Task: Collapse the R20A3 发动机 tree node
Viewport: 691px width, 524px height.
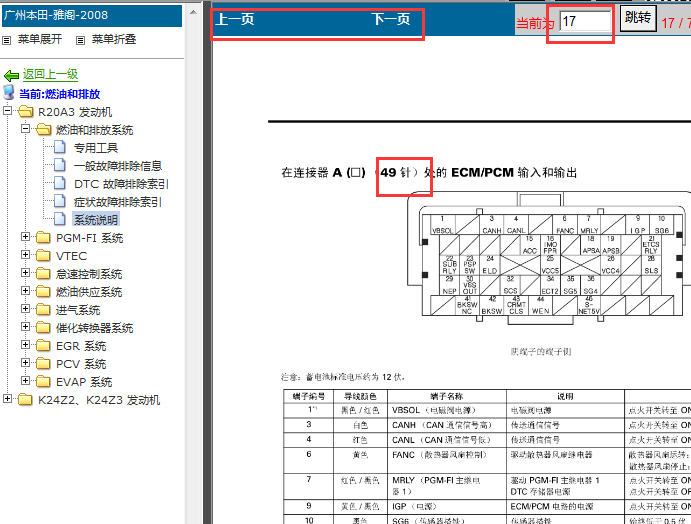Action: click(x=7, y=111)
